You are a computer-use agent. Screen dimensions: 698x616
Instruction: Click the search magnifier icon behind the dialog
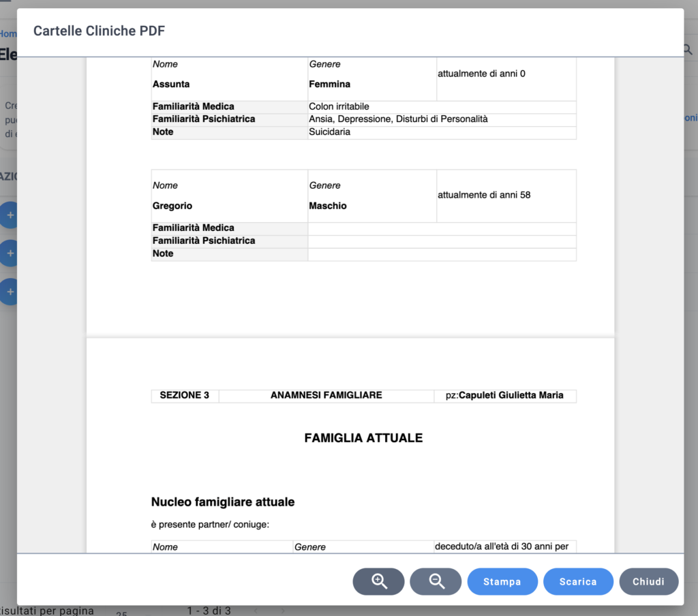[x=688, y=50]
